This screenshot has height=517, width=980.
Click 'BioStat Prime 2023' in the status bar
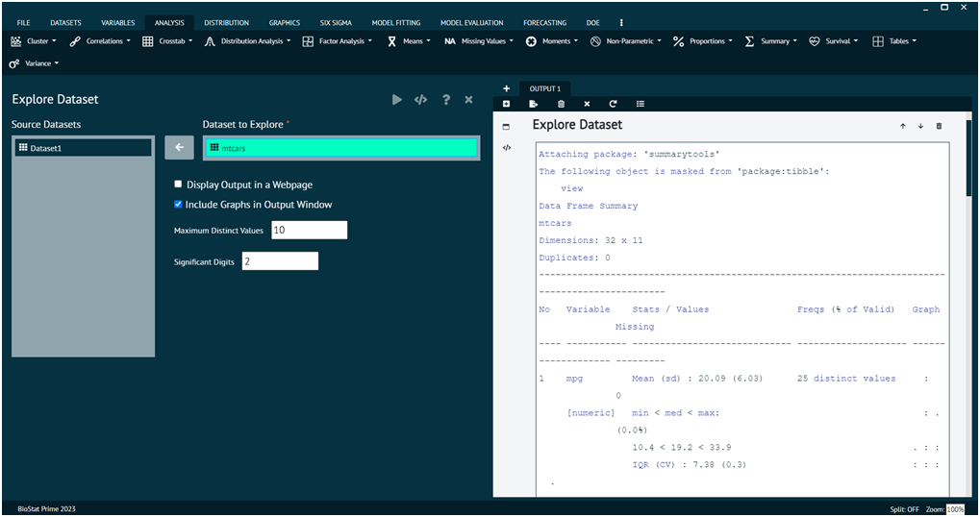tap(46, 509)
